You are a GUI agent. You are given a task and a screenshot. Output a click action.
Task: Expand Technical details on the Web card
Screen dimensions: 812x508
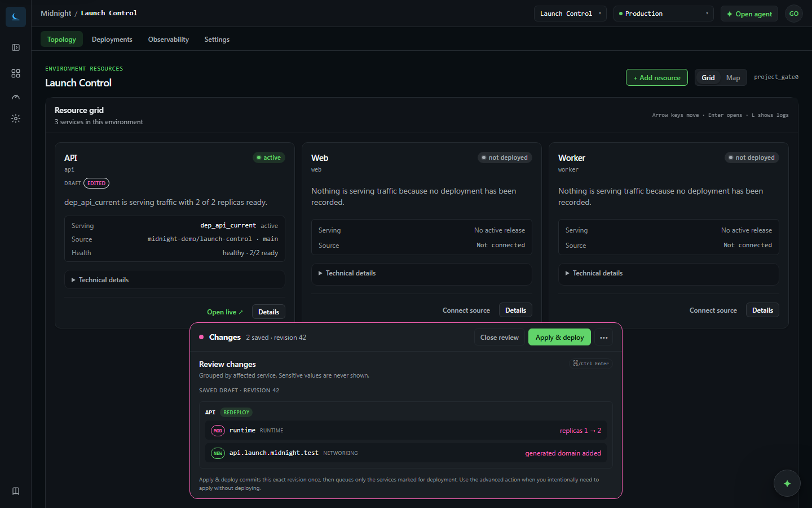[x=422, y=273]
